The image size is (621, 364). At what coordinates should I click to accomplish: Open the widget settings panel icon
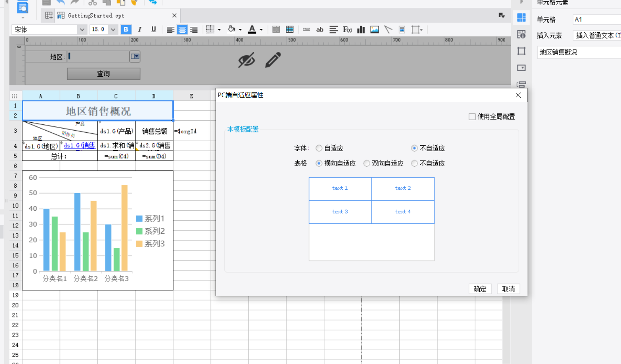tap(521, 68)
